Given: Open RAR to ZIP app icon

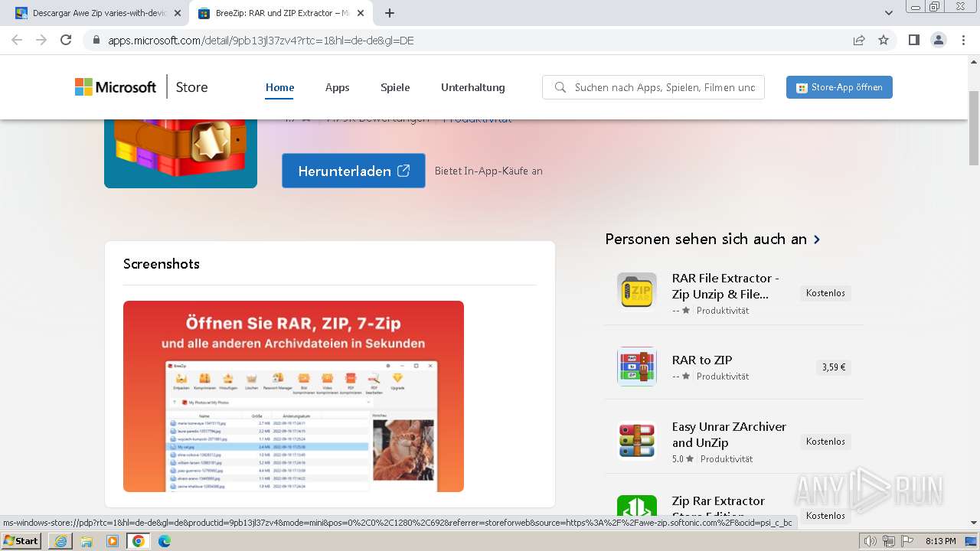Looking at the screenshot, I should coord(637,367).
